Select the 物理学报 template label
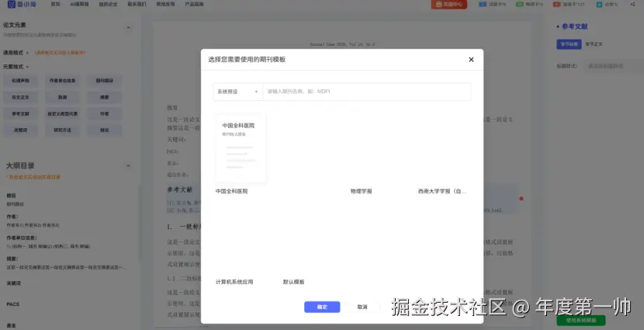644x330 pixels. click(362, 192)
